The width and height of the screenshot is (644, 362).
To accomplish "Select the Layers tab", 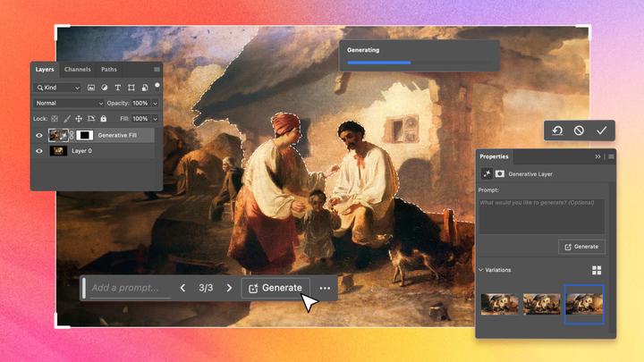I will click(45, 70).
